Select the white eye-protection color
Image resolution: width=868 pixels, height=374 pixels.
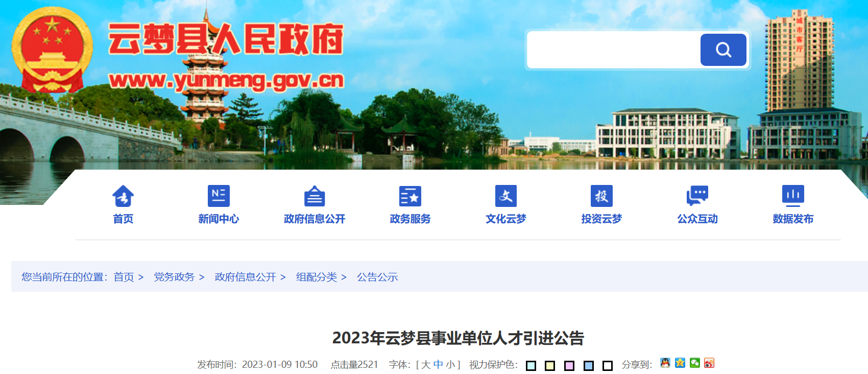coord(608,366)
